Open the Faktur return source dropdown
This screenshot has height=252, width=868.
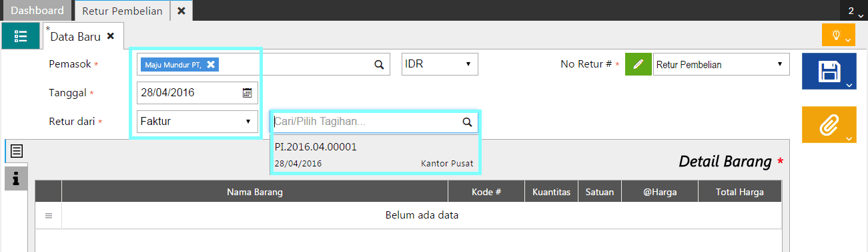click(197, 122)
